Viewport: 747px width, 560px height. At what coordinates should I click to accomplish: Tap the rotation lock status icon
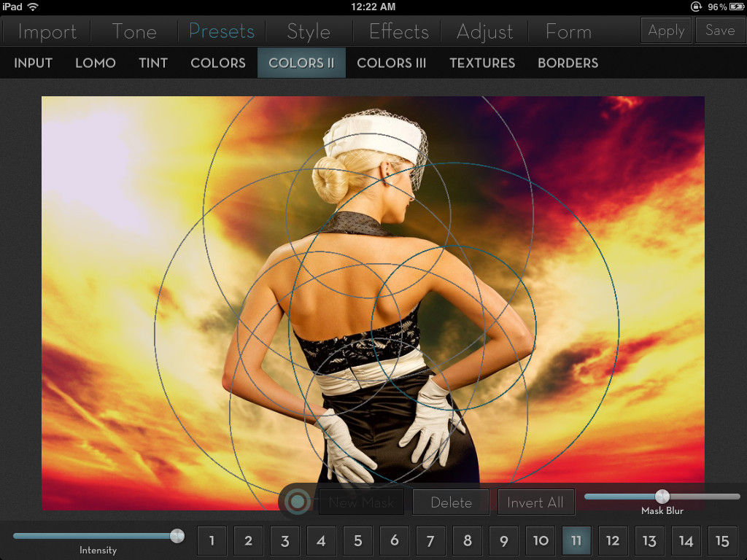click(x=696, y=7)
